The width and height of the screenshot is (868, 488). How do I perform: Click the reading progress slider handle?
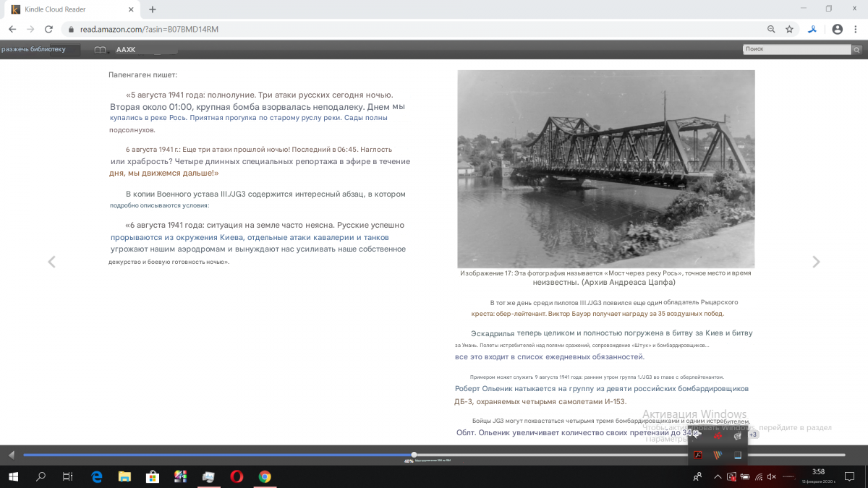414,455
